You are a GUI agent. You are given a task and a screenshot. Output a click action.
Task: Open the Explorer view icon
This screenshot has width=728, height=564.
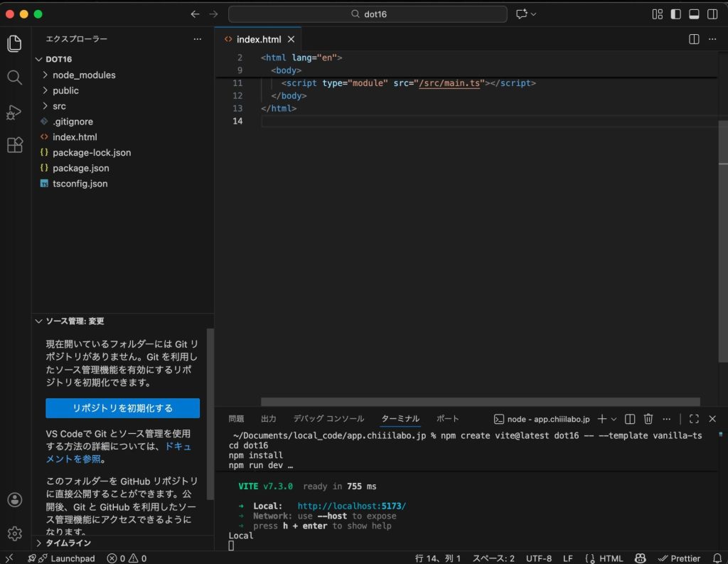14,43
